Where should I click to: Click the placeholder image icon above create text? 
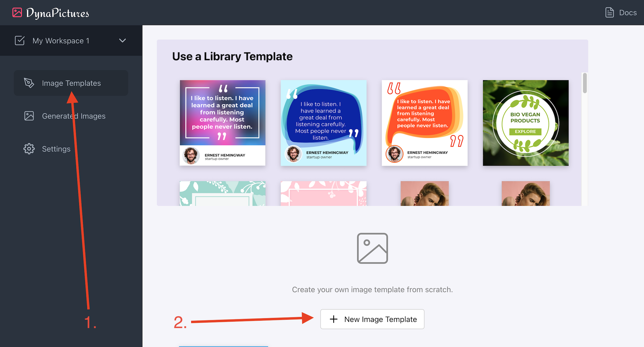click(x=372, y=249)
